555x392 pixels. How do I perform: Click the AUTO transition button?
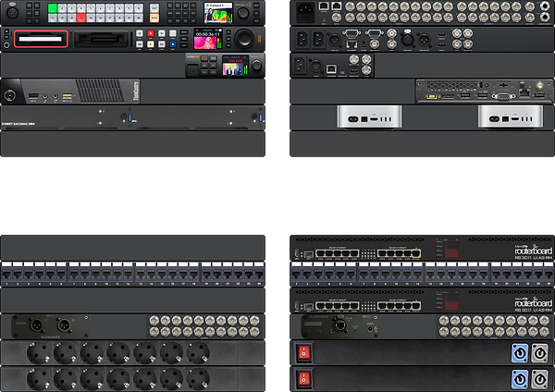coord(154,18)
